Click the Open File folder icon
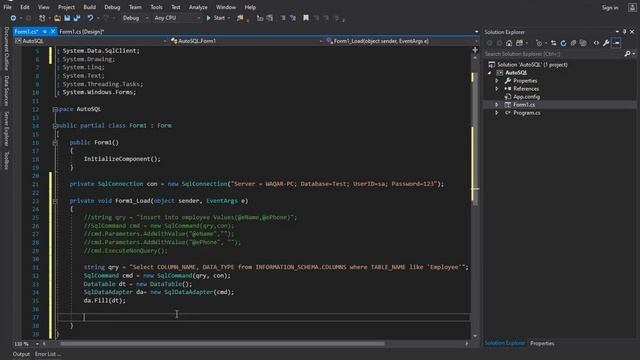This screenshot has height=360, width=640. tap(57, 18)
